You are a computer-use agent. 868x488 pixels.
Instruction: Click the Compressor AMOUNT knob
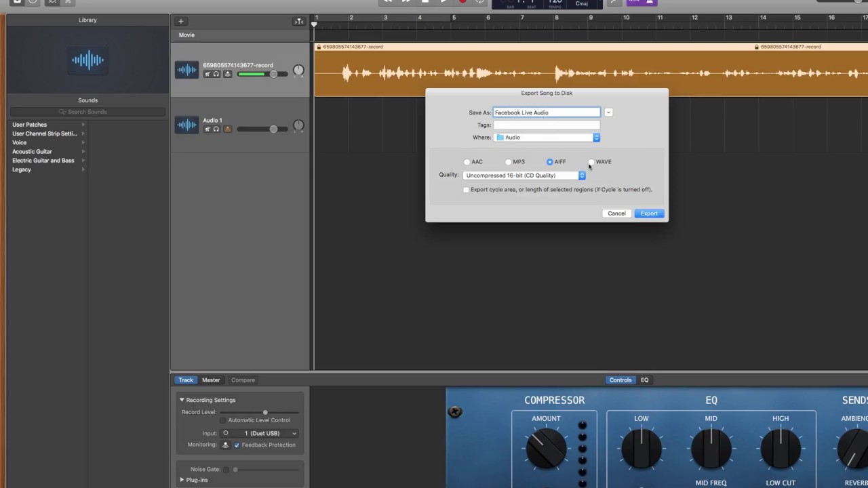[546, 447]
